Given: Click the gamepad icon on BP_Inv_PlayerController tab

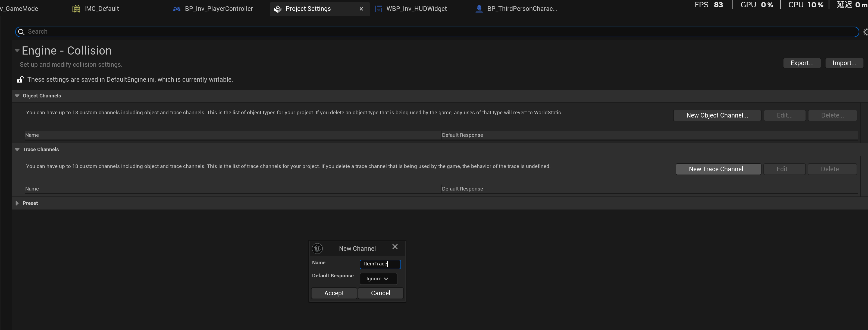Looking at the screenshot, I should [177, 9].
